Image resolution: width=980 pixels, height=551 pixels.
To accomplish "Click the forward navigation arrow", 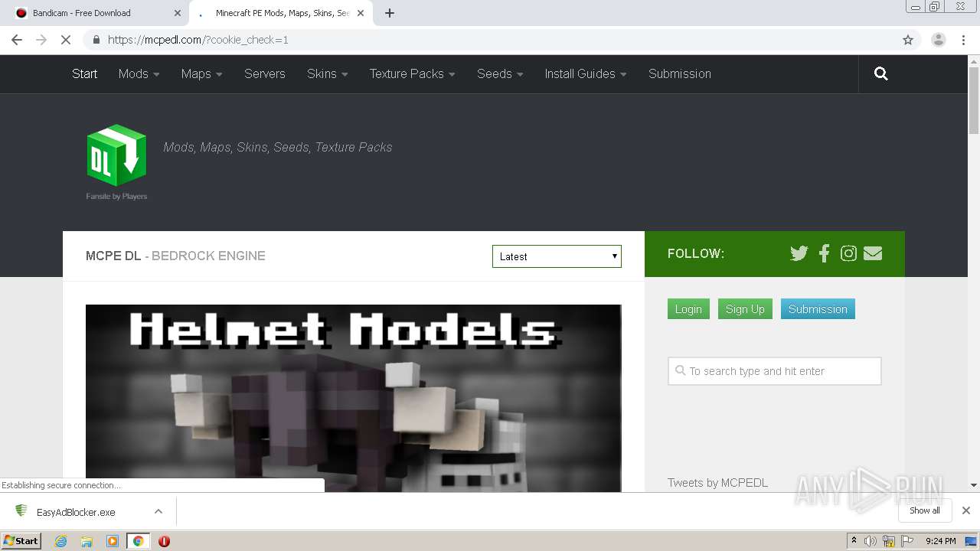I will [x=41, y=40].
